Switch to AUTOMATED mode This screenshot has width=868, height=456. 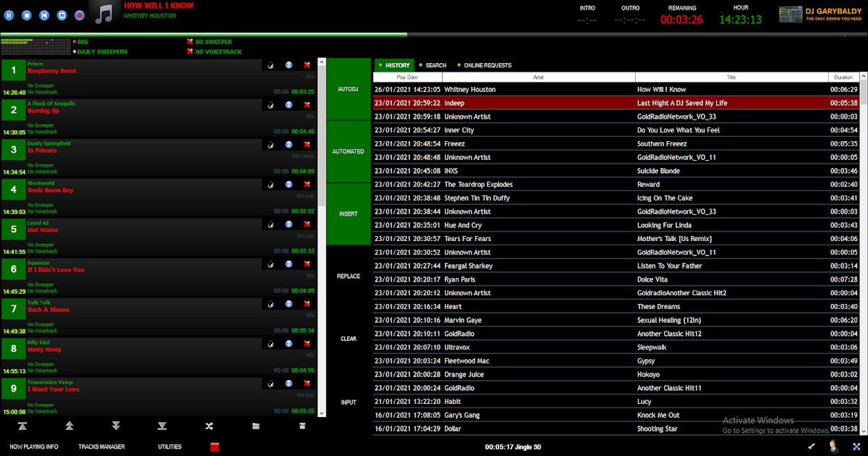coord(350,151)
